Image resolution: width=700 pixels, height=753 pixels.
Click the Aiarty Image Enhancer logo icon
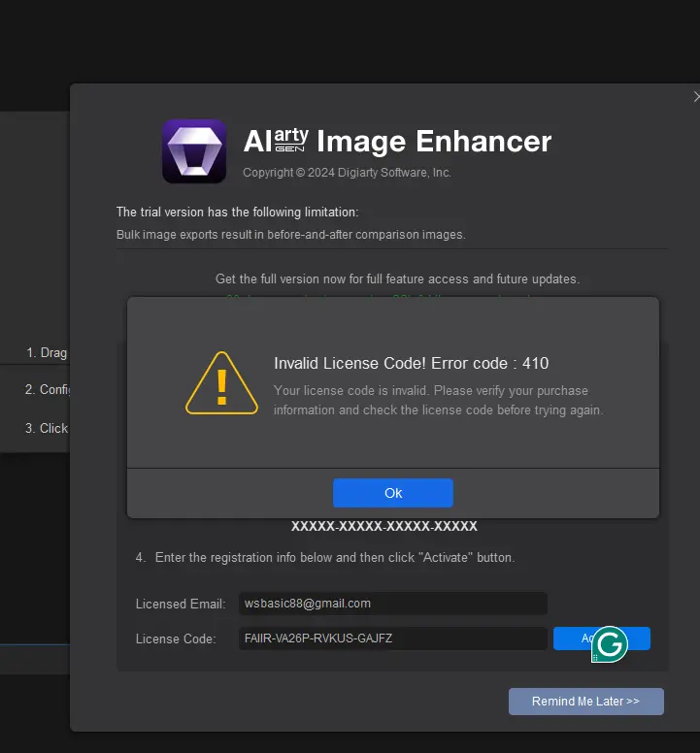(194, 151)
